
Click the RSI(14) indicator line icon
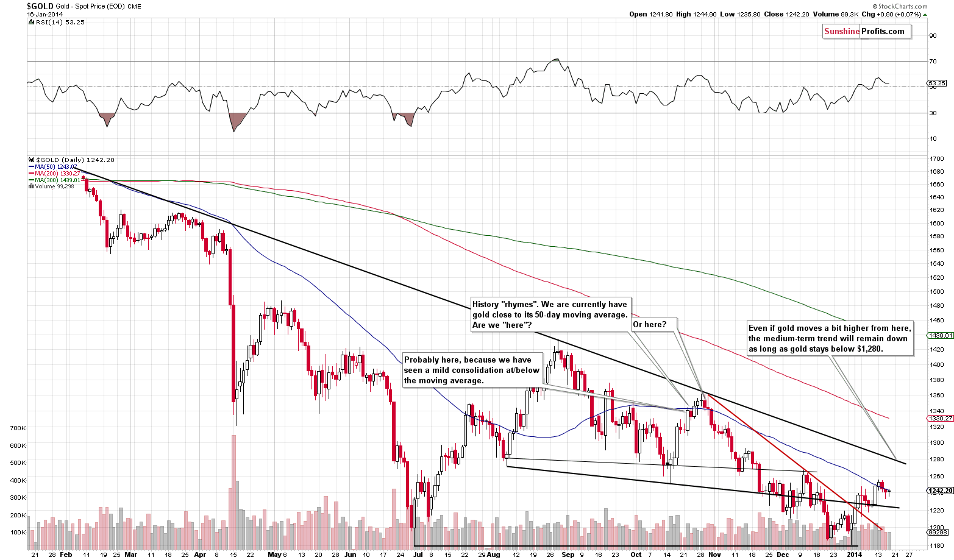[x=30, y=22]
